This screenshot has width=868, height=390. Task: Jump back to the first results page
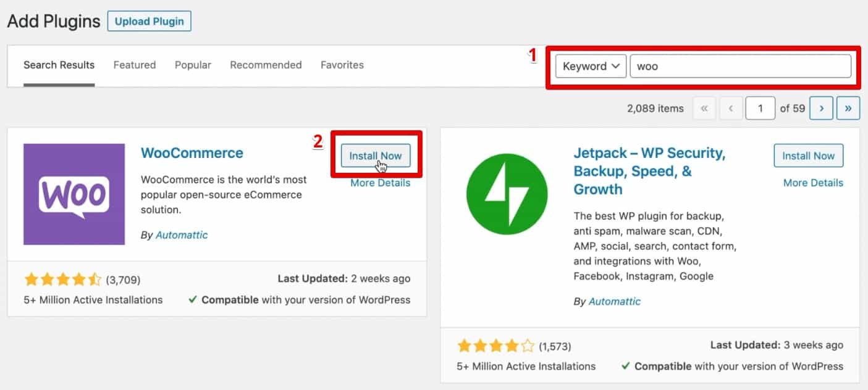click(x=704, y=107)
